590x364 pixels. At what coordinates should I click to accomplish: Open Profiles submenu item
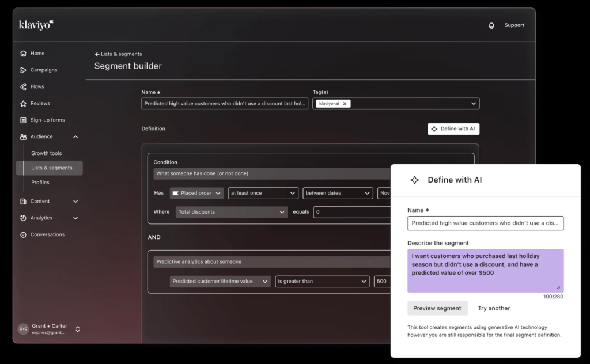pos(40,183)
